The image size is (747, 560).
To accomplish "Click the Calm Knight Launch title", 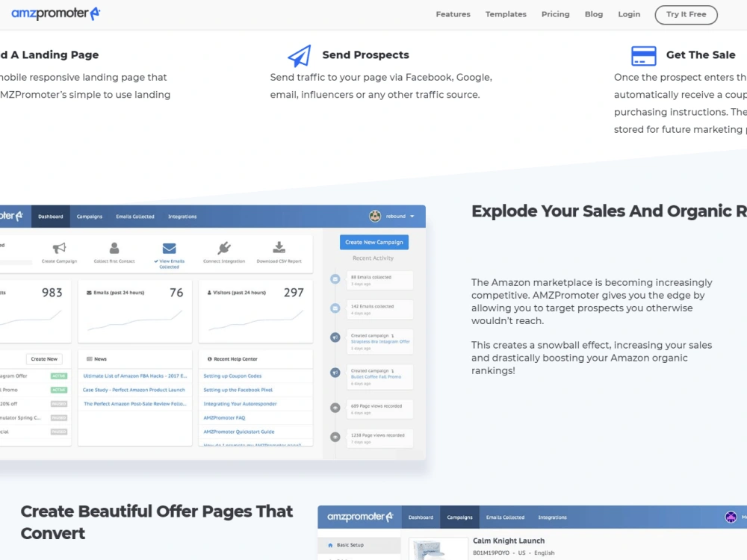I will pyautogui.click(x=508, y=541).
